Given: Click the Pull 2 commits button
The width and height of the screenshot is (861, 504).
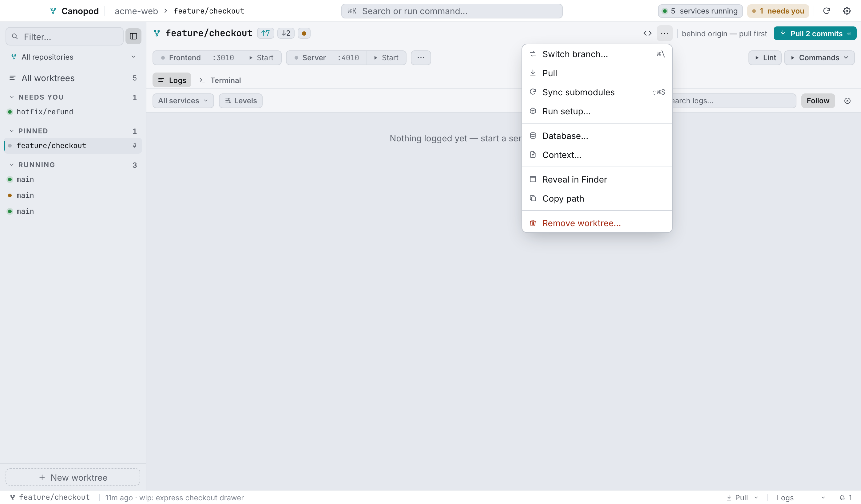Looking at the screenshot, I should [815, 33].
